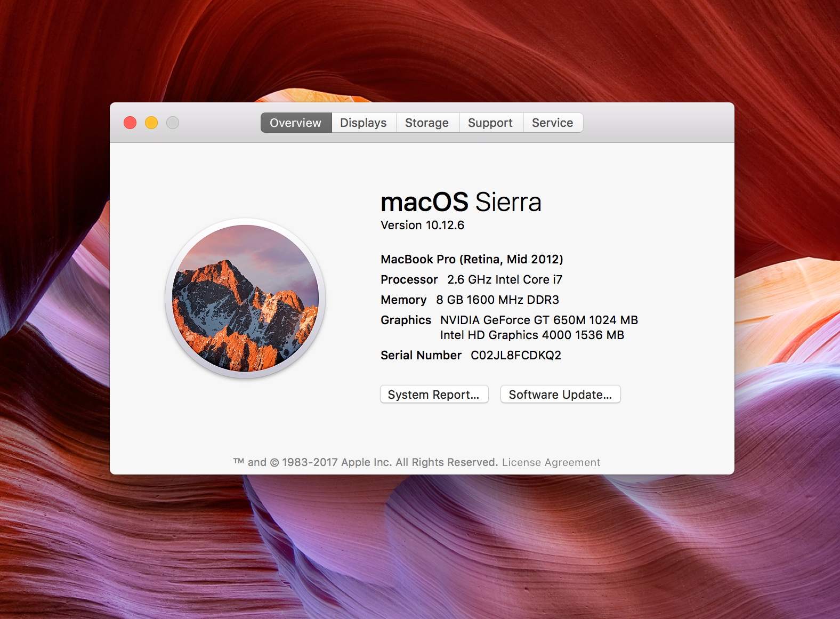The width and height of the screenshot is (840, 619).
Task: Click Version 10.12.6 to reveal build number
Action: pyautogui.click(x=423, y=225)
